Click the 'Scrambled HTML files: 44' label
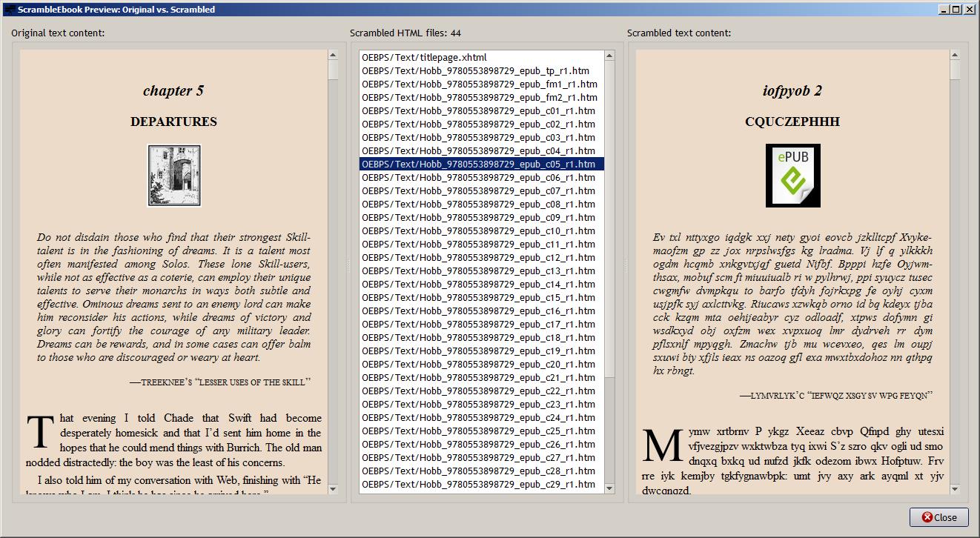The height and width of the screenshot is (538, 980). tap(405, 33)
